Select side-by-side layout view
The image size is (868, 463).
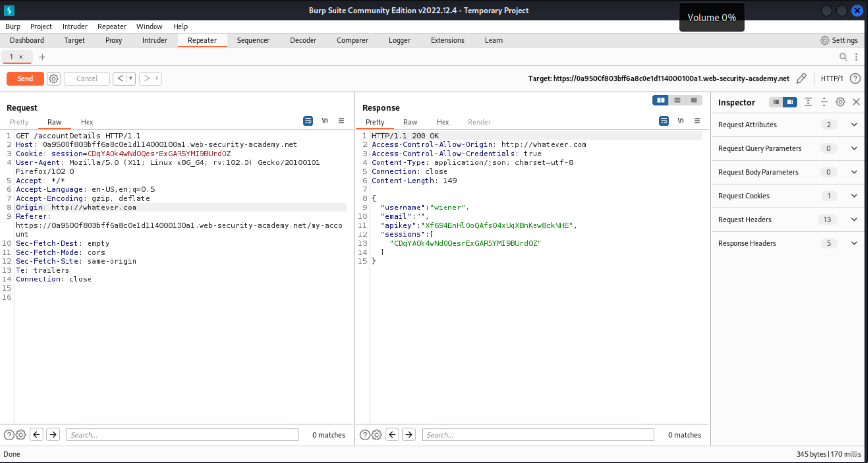point(661,100)
